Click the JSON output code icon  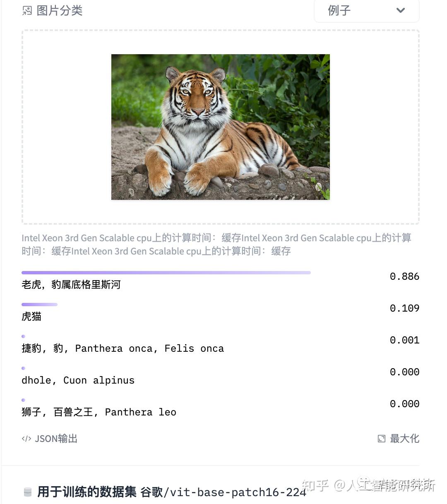(x=26, y=439)
